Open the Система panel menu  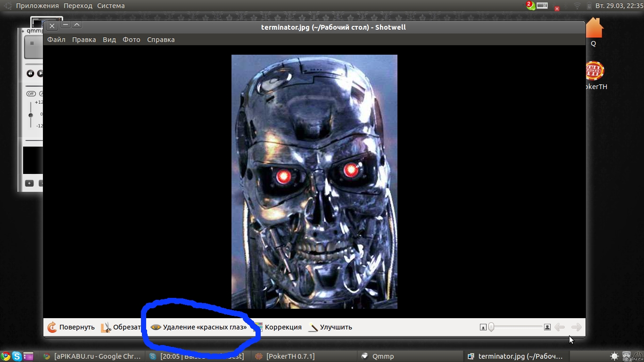[111, 6]
